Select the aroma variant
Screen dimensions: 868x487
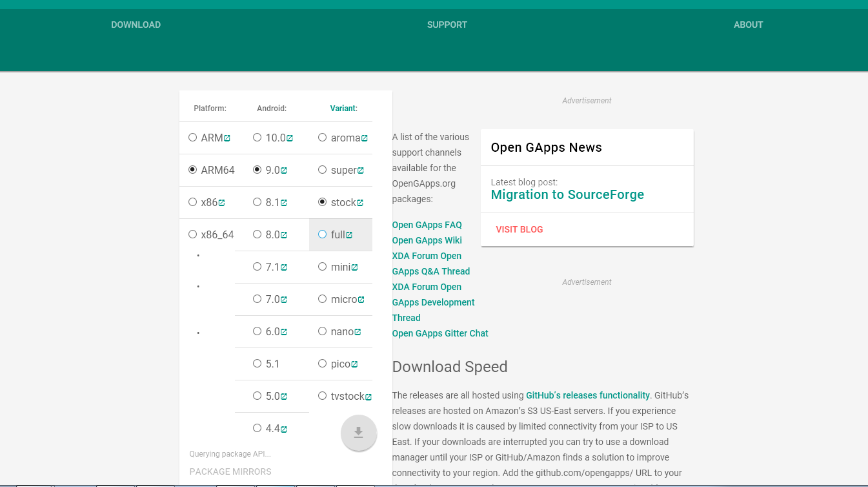[x=322, y=138]
